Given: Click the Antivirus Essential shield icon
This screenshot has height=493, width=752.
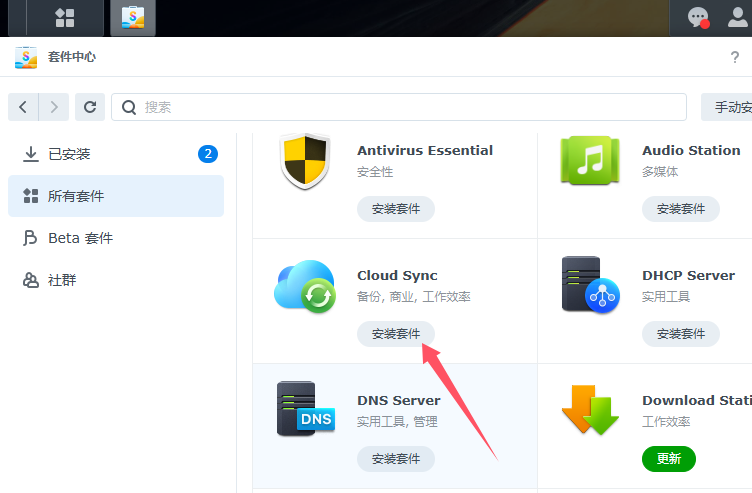Looking at the screenshot, I should click(304, 161).
